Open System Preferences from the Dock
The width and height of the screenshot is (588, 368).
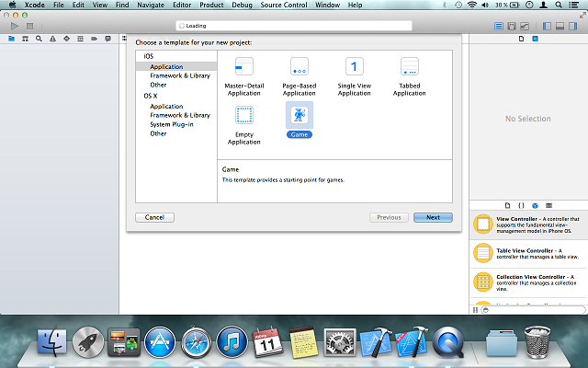point(340,342)
